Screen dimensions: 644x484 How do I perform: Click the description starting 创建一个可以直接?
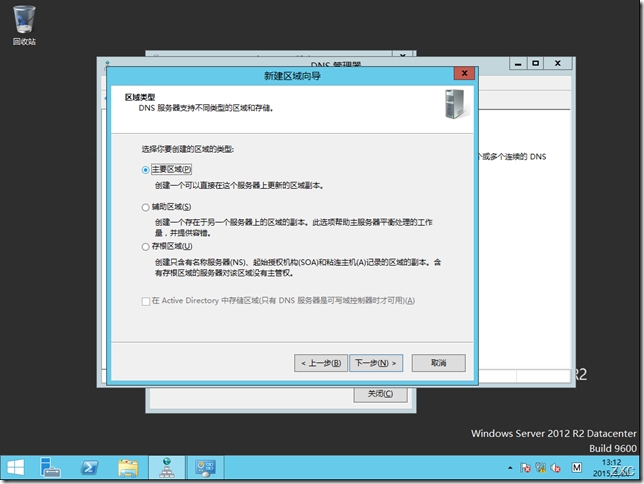pos(239,186)
